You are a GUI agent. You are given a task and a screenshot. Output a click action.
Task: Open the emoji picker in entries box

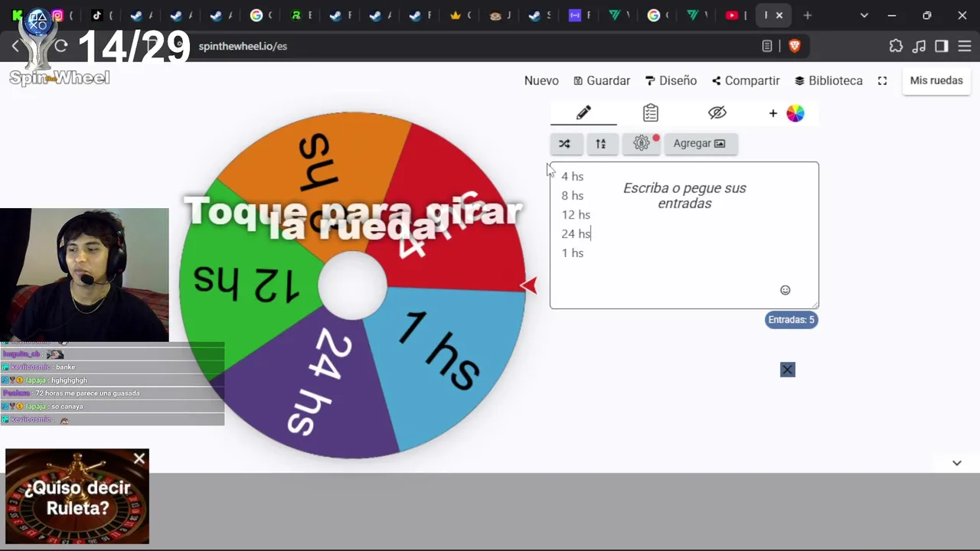[x=785, y=290]
